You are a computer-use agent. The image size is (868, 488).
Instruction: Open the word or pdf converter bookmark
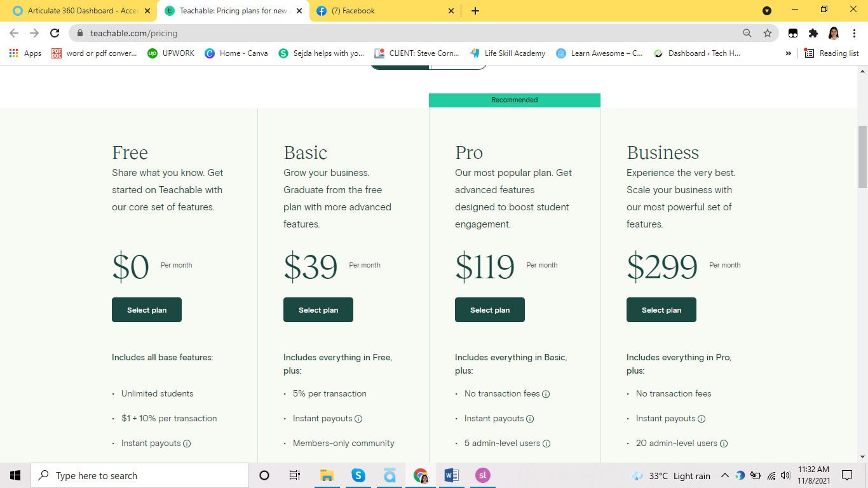pyautogui.click(x=94, y=53)
